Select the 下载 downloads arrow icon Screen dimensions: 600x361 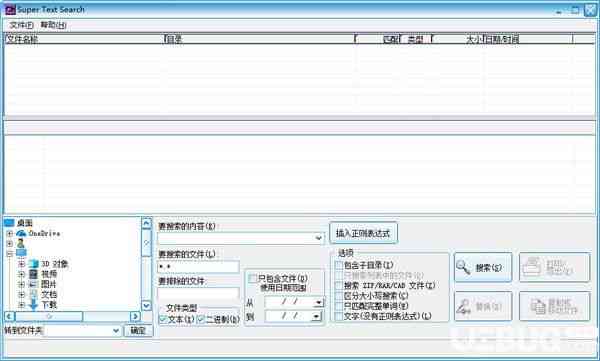tap(34, 305)
